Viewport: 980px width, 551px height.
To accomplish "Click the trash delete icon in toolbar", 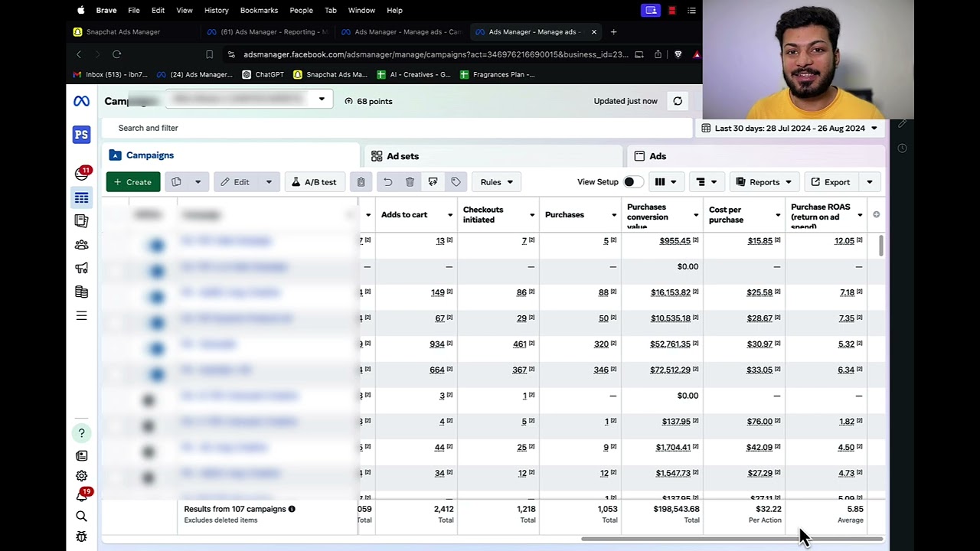I will [x=410, y=182].
